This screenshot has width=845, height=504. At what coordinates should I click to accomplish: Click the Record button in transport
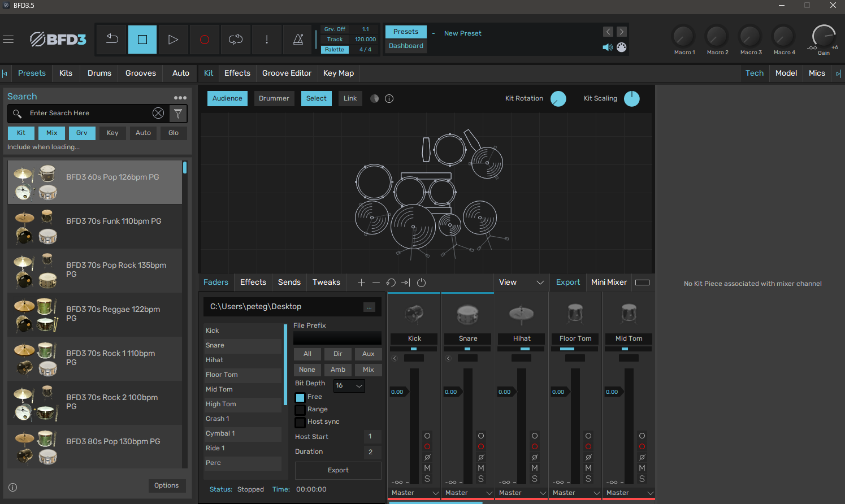point(205,40)
